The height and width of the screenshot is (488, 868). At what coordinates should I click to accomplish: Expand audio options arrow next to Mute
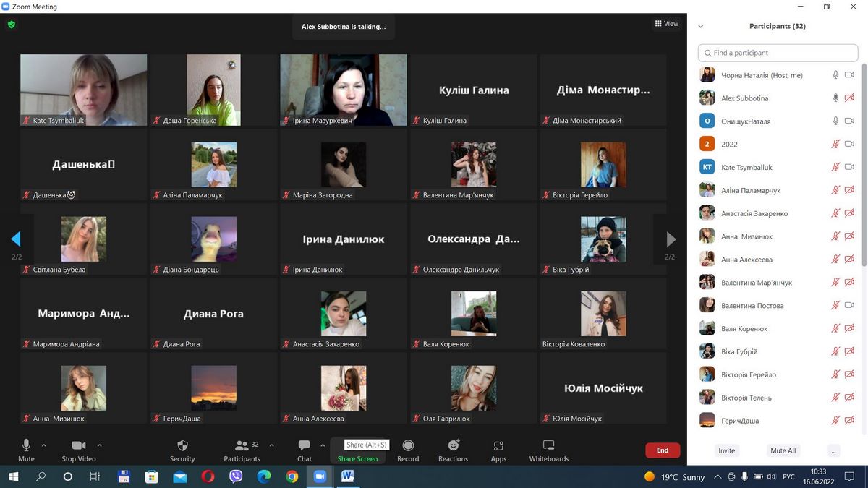44,445
